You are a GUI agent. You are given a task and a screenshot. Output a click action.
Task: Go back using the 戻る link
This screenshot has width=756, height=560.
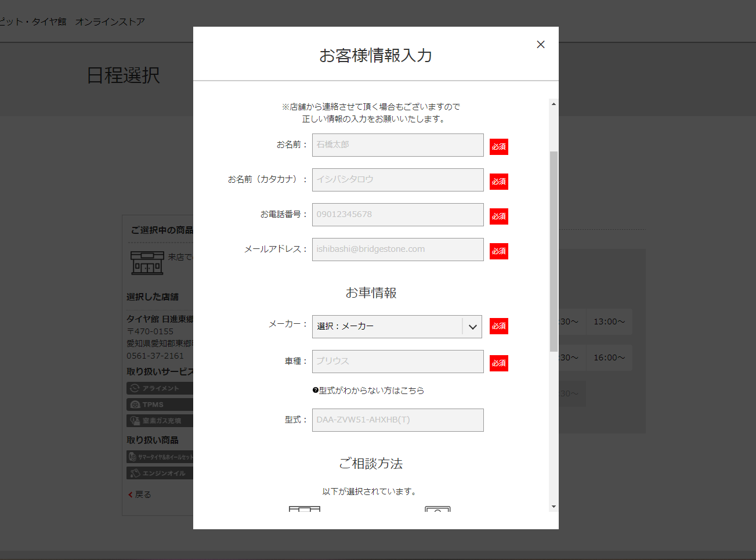pyautogui.click(x=140, y=494)
